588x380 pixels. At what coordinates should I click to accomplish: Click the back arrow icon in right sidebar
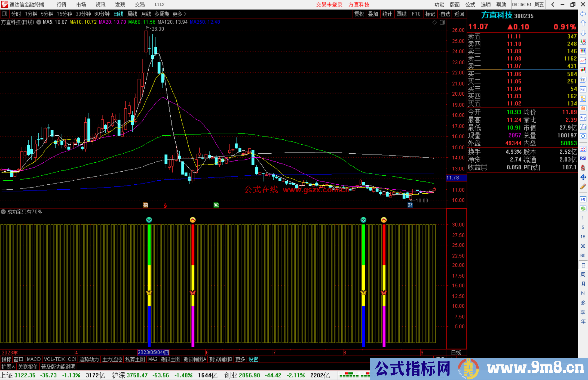[x=583, y=14]
